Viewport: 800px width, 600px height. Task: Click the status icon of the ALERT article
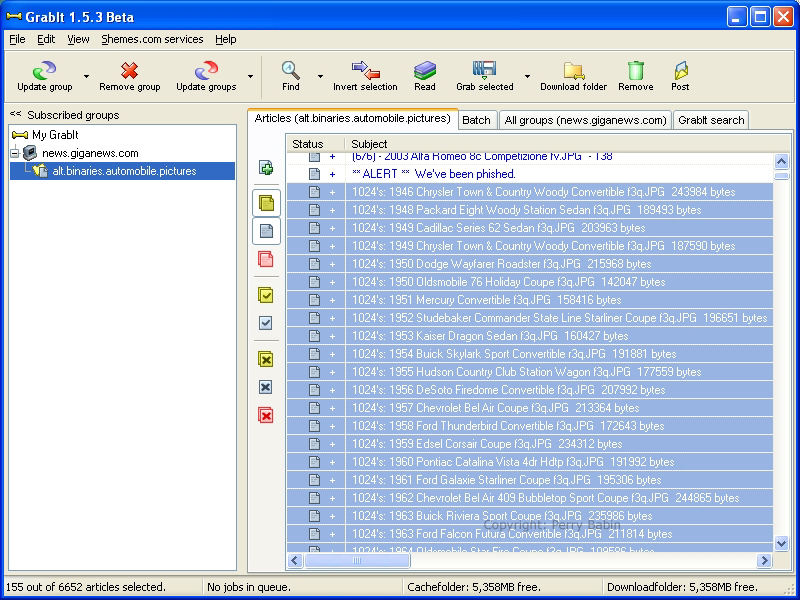[314, 174]
